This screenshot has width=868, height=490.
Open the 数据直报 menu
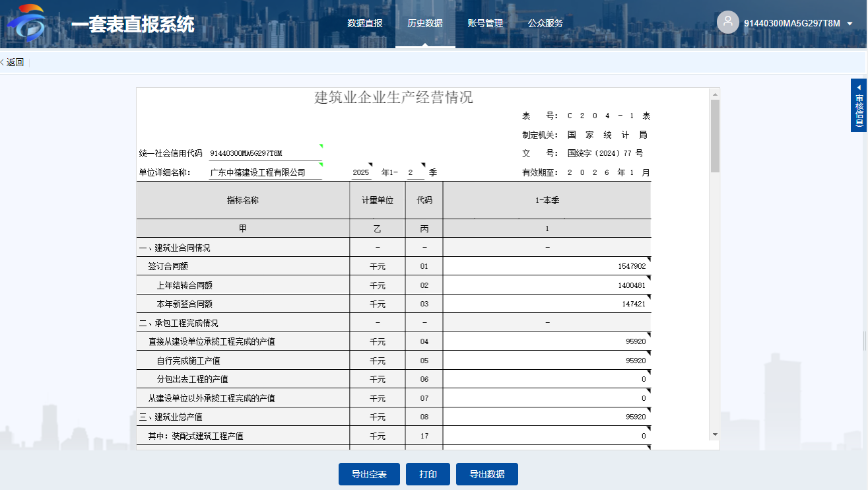pyautogui.click(x=364, y=23)
